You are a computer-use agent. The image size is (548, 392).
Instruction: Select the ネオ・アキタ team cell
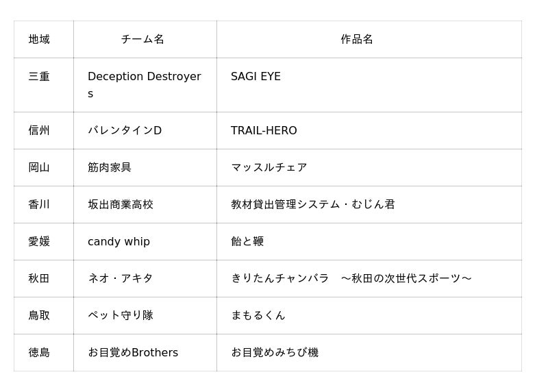coord(121,278)
